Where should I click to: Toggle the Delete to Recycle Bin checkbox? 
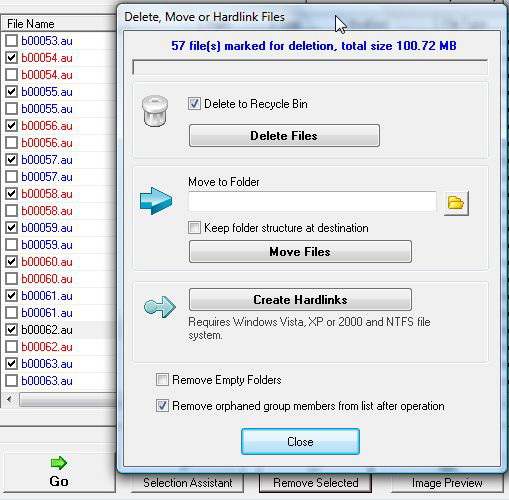(194, 104)
